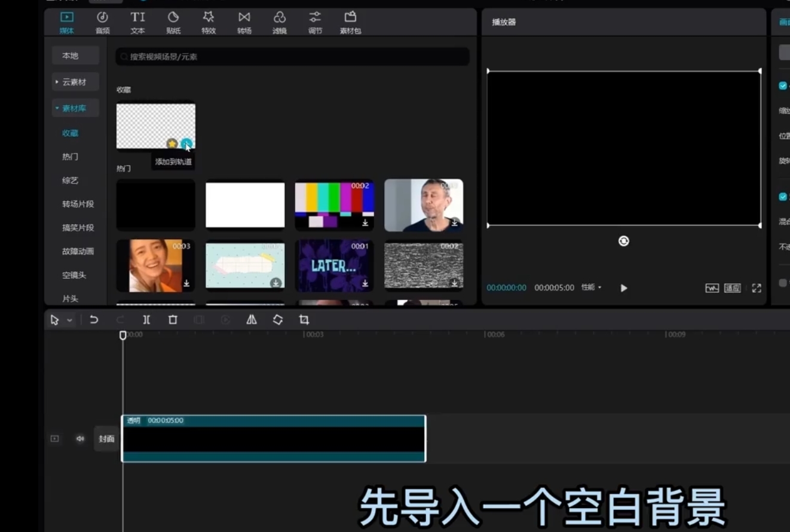790x532 pixels.
Task: Click the 封面 cover button on the track header
Action: tap(106, 438)
